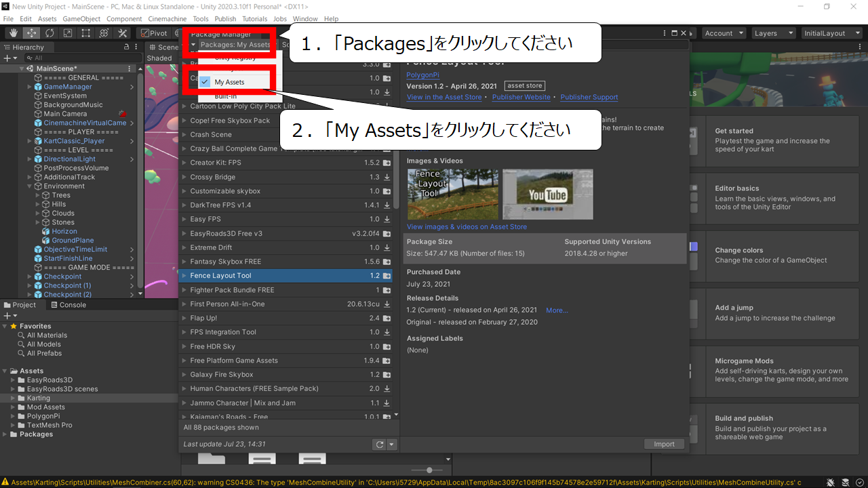Open the PolygonPi publisher link
The height and width of the screenshot is (488, 868).
pyautogui.click(x=423, y=75)
